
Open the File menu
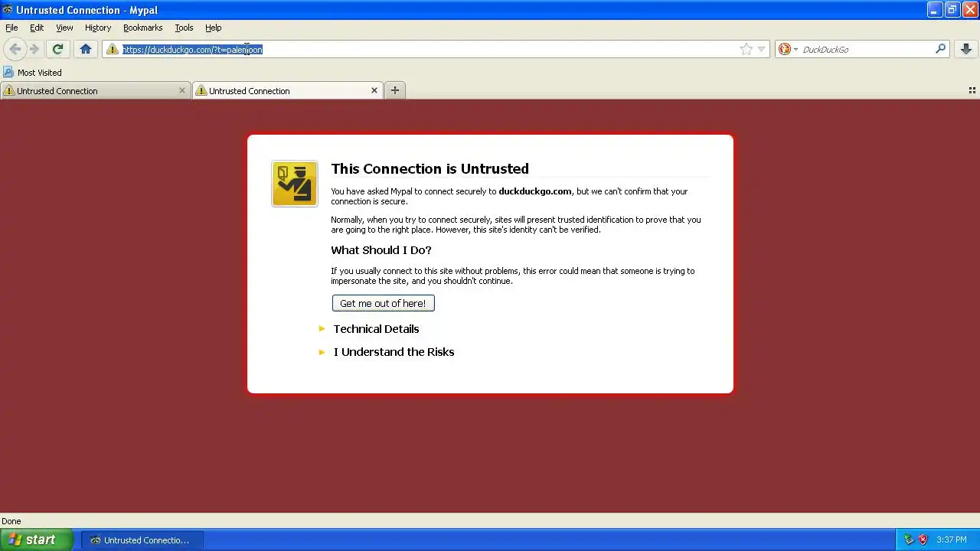coord(11,28)
